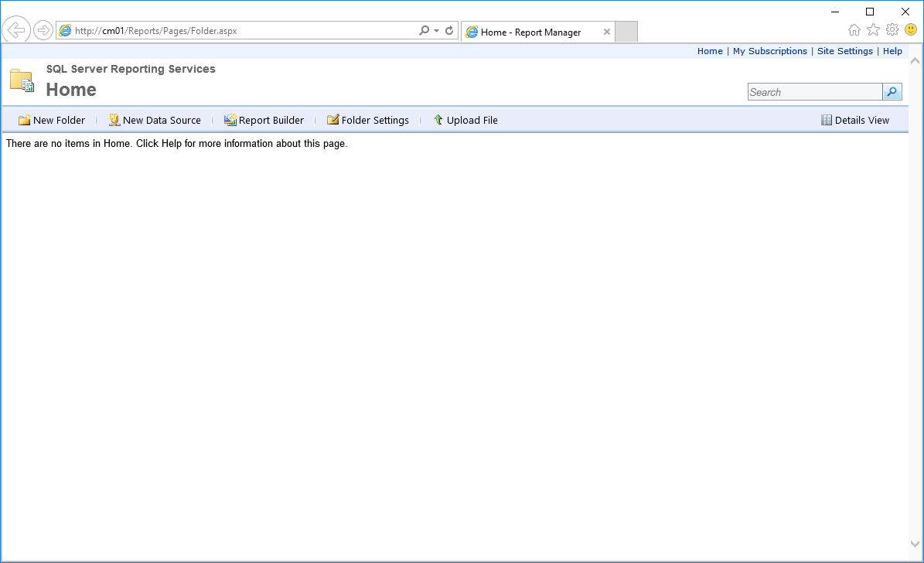Refresh the page with the refresh icon
The height and width of the screenshot is (563, 924).
point(449,29)
